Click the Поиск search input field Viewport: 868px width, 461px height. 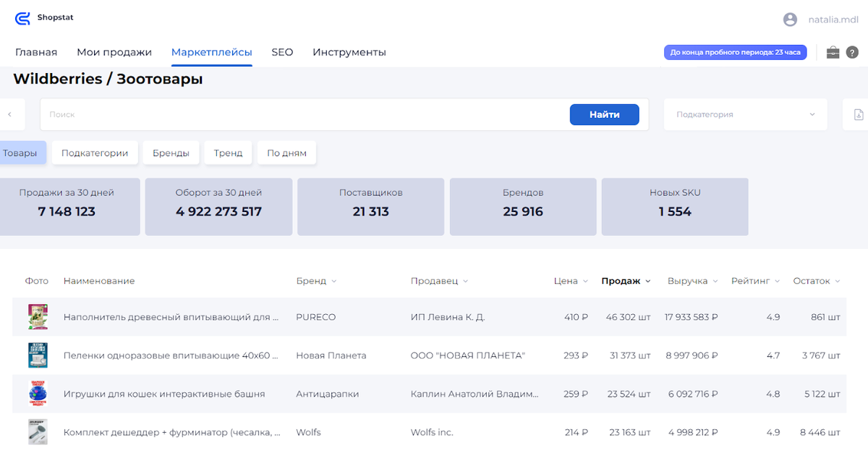(x=304, y=114)
